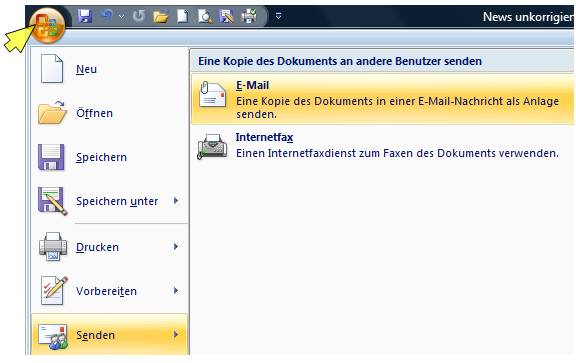Click envelope with paperclip E-Mail icon
The image size is (576, 363).
(212, 95)
